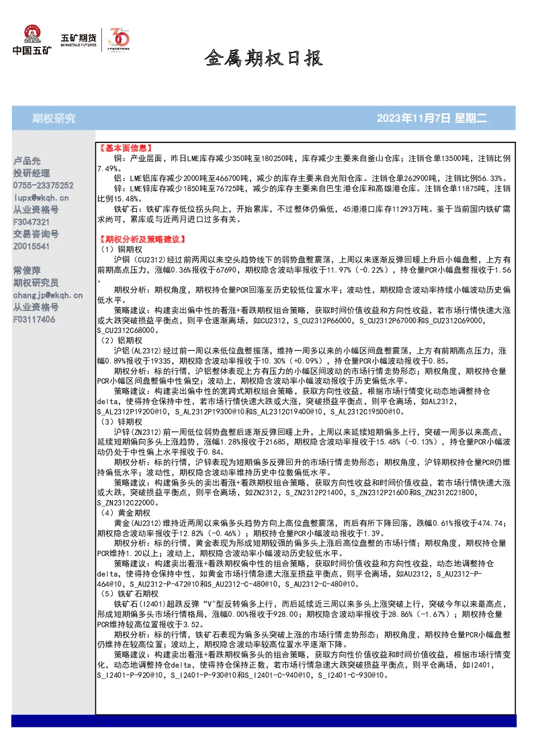This screenshot has width=535, height=756.
Task: Click the 【基本面信息】 section heading
Action: tap(126, 148)
